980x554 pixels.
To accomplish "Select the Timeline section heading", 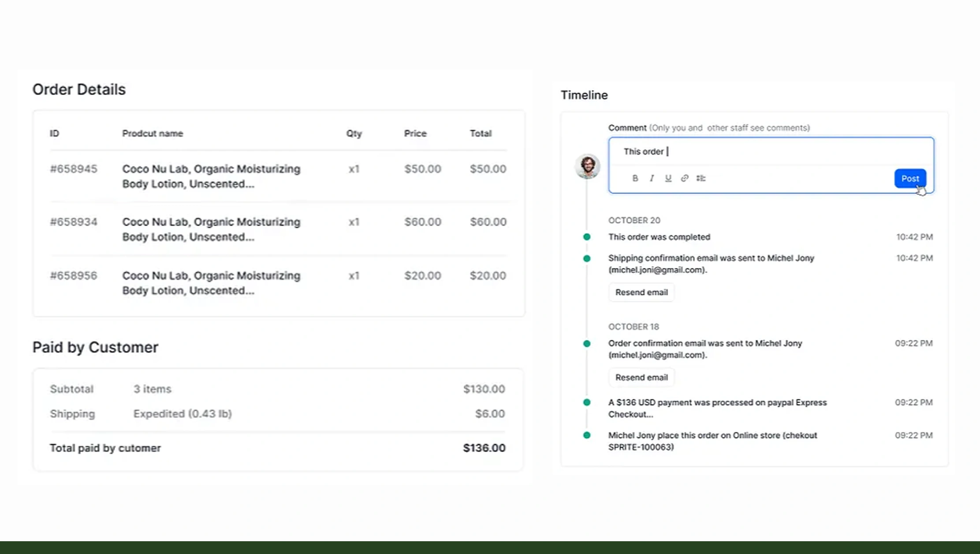I will [584, 95].
